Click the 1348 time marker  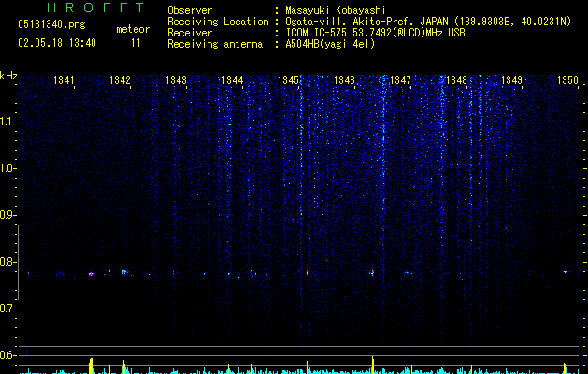(x=456, y=80)
